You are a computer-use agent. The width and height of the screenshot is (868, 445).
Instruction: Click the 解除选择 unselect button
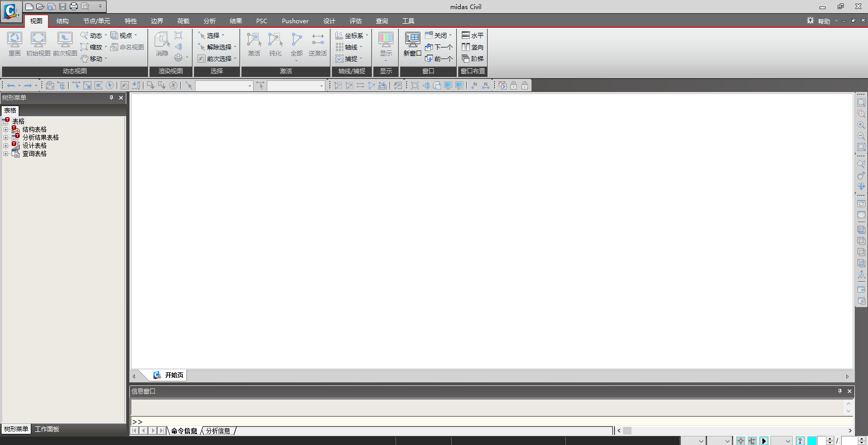tap(218, 47)
